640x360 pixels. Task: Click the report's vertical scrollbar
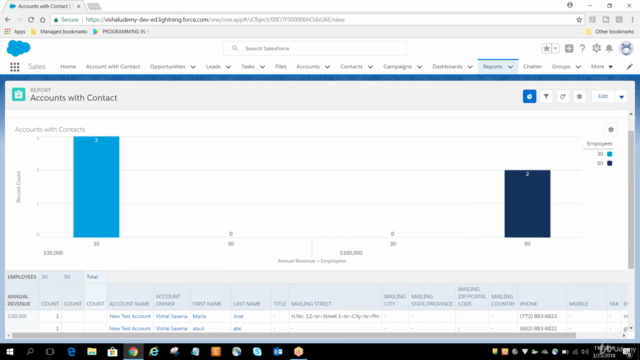631,200
